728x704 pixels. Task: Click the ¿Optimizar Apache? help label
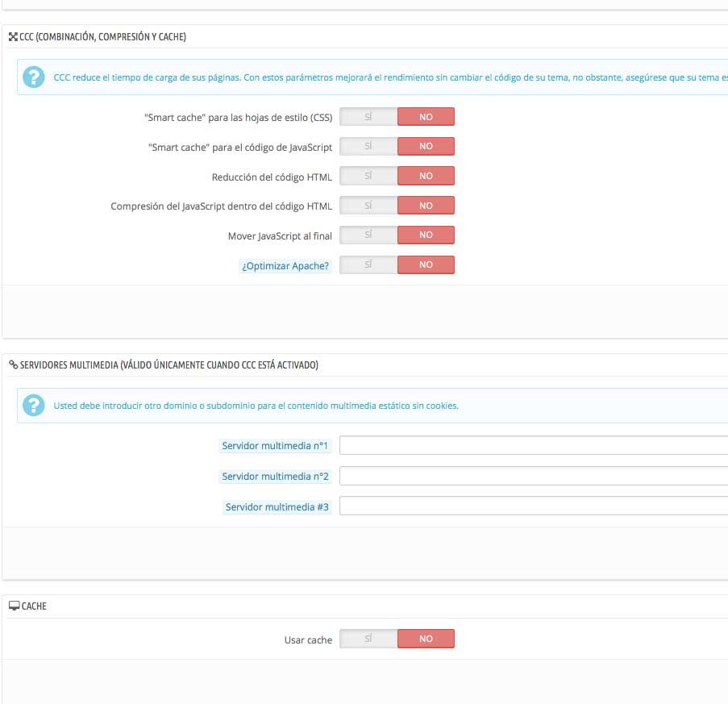tap(285, 265)
